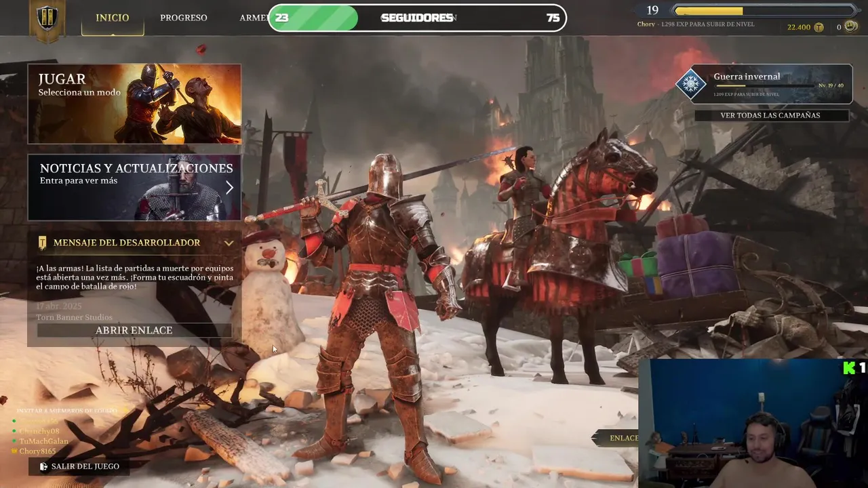This screenshot has height=488, width=868.
Task: Click the Abrir enlace button
Action: click(134, 330)
